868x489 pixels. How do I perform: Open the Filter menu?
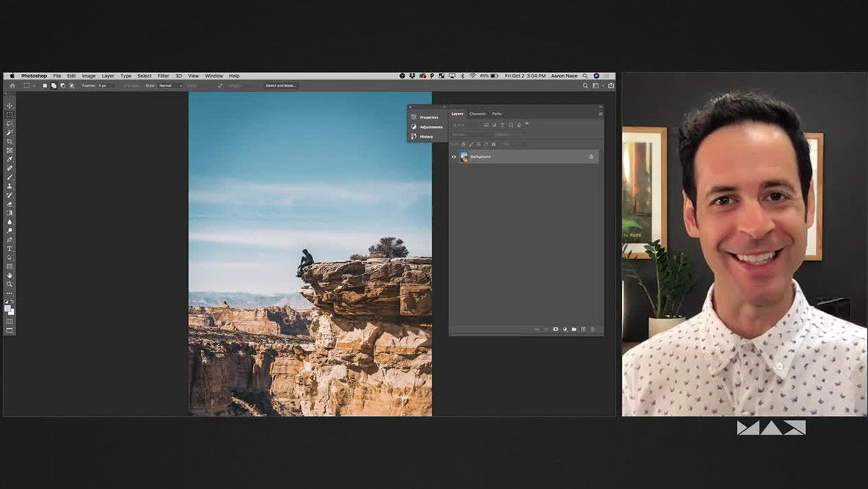[163, 76]
